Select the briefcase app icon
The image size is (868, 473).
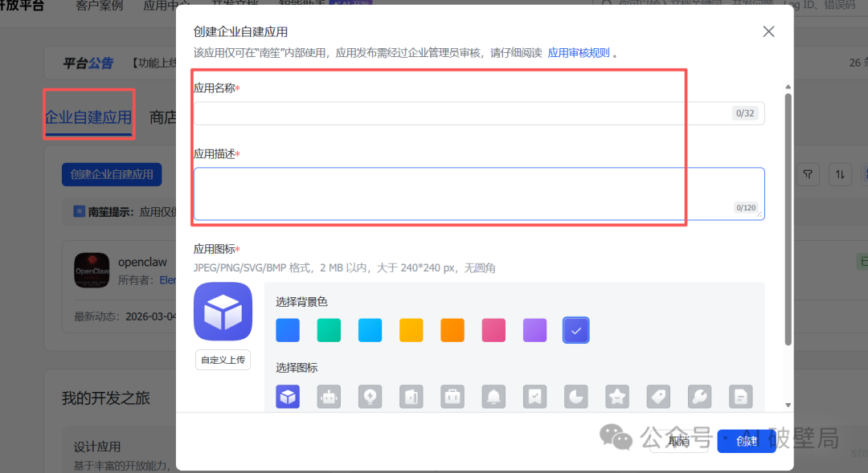[452, 397]
